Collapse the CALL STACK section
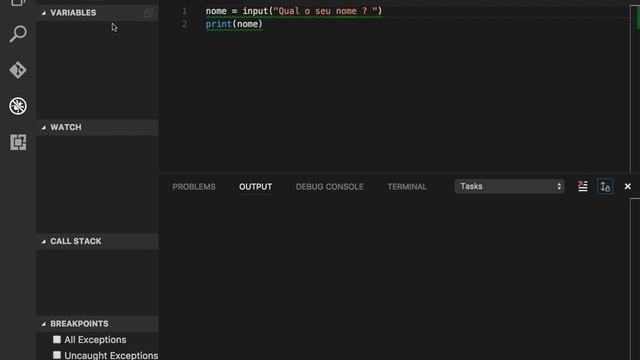The width and height of the screenshot is (640, 360). 44,241
